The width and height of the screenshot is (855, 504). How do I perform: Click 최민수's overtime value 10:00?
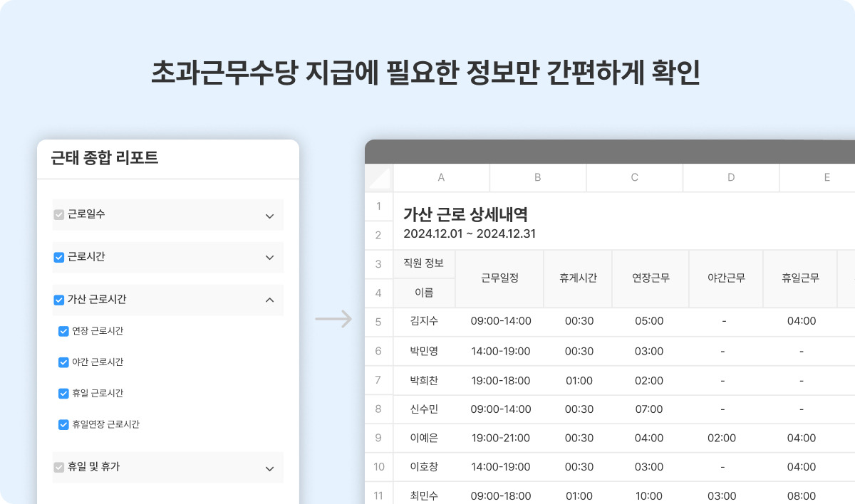point(649,496)
